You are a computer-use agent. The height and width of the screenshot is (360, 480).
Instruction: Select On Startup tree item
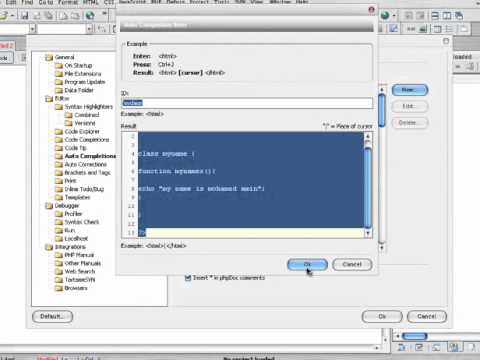point(78,66)
